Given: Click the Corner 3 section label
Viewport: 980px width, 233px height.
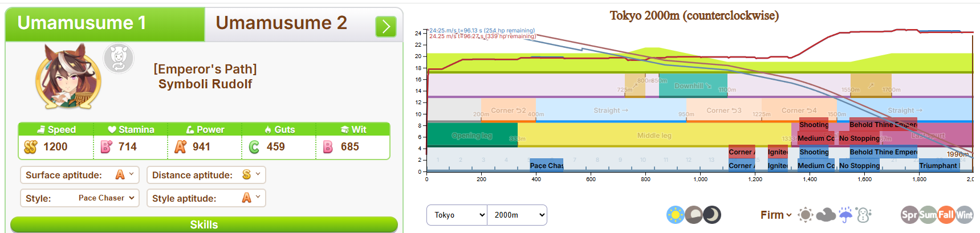Looking at the screenshot, I should tap(724, 110).
